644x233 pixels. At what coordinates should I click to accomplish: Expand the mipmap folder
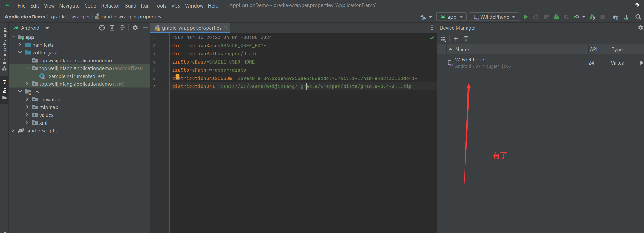point(27,107)
